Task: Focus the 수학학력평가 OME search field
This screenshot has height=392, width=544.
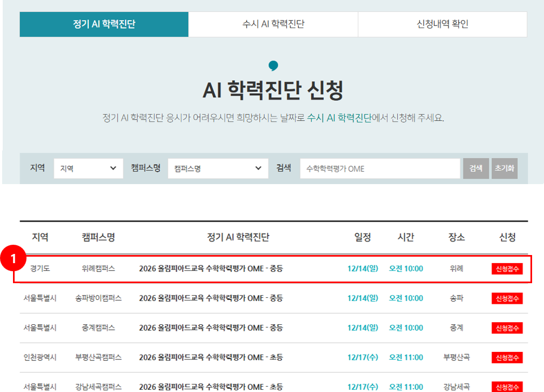Action: tap(380, 168)
